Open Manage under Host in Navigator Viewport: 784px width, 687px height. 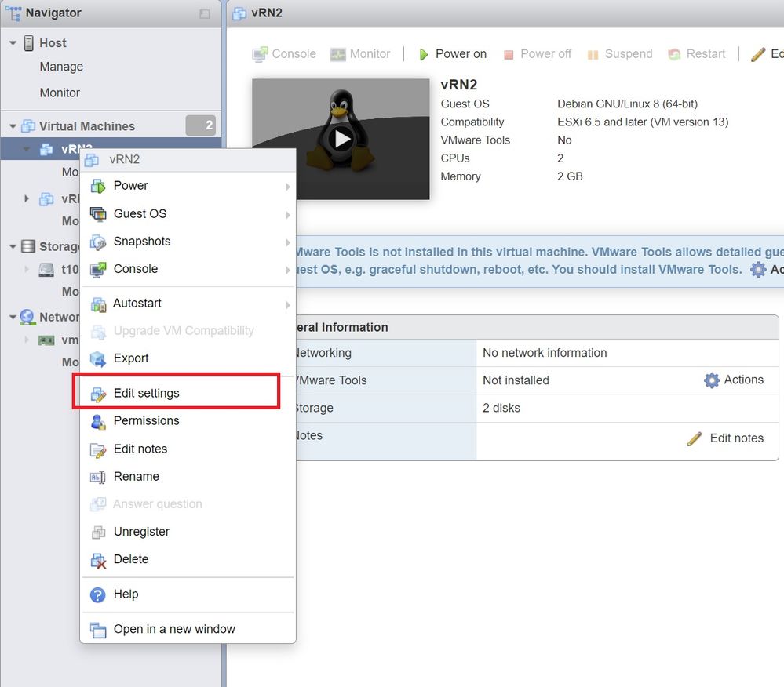[x=61, y=67]
